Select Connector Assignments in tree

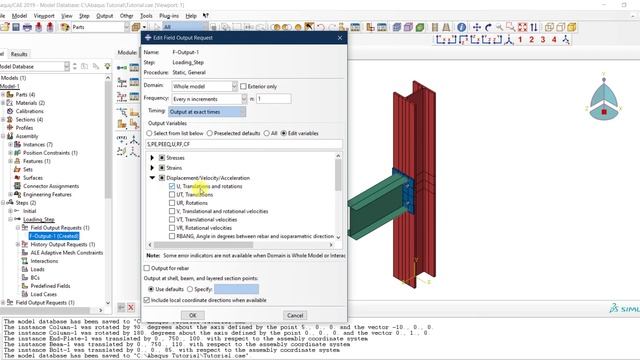(51, 186)
